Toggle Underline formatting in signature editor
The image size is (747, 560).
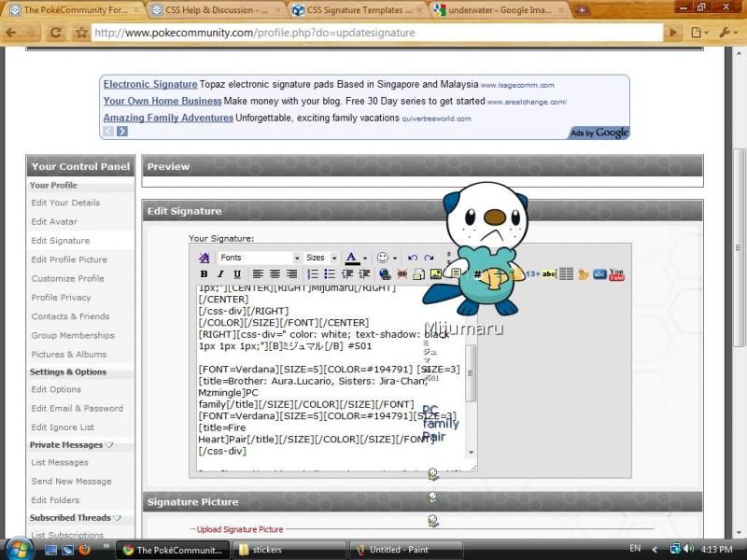click(x=237, y=274)
